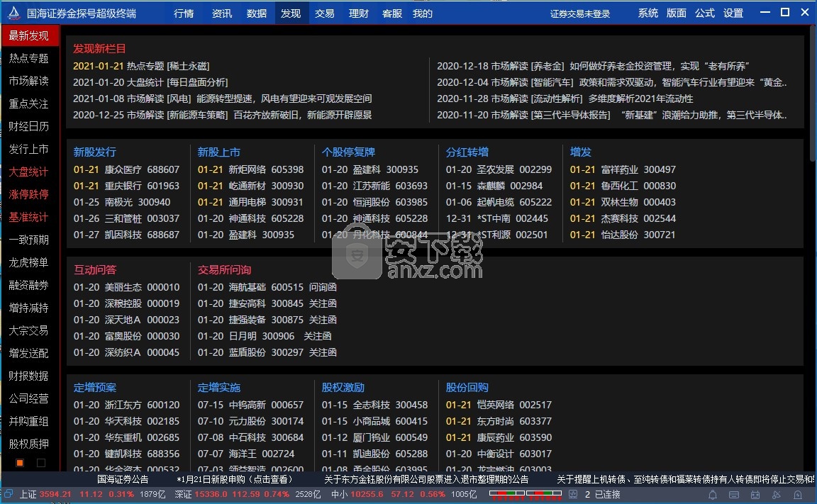Select 财经日历 in the sidebar
Screen dimensions: 817x504
29,126
